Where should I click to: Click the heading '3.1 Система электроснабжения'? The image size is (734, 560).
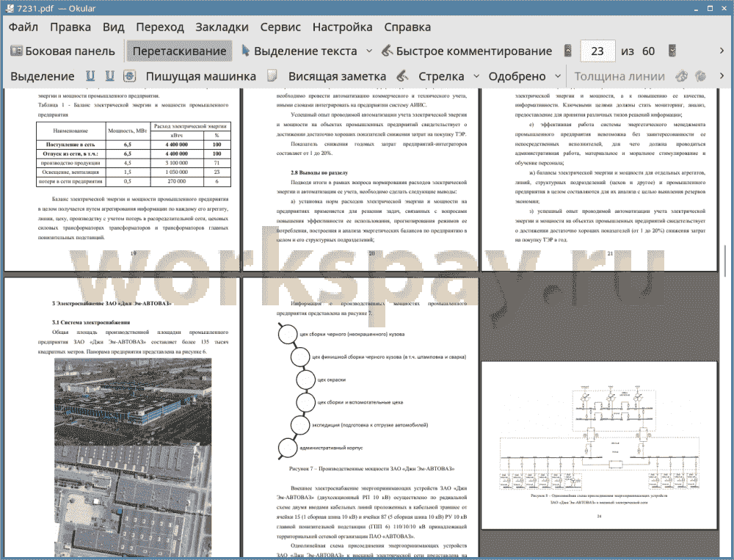click(x=91, y=322)
